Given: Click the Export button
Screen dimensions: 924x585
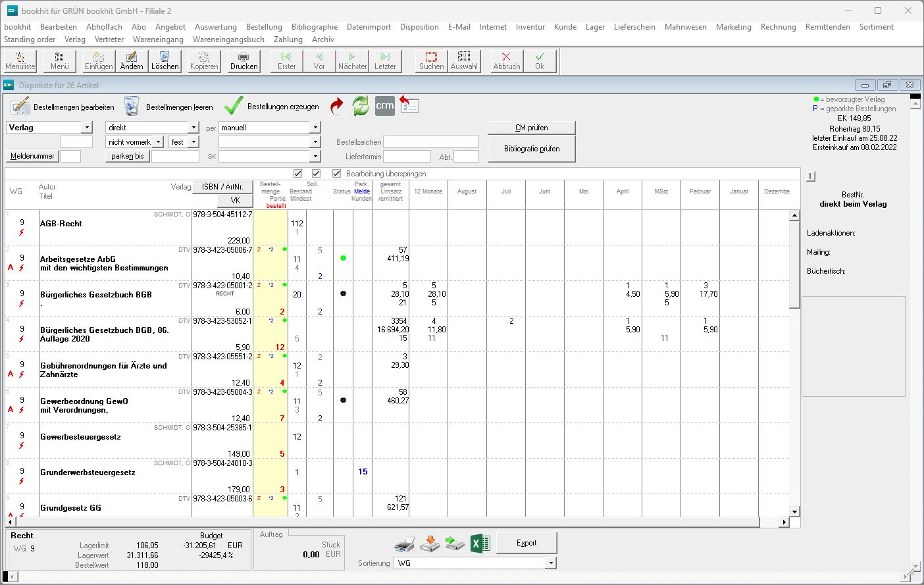Looking at the screenshot, I should (526, 543).
